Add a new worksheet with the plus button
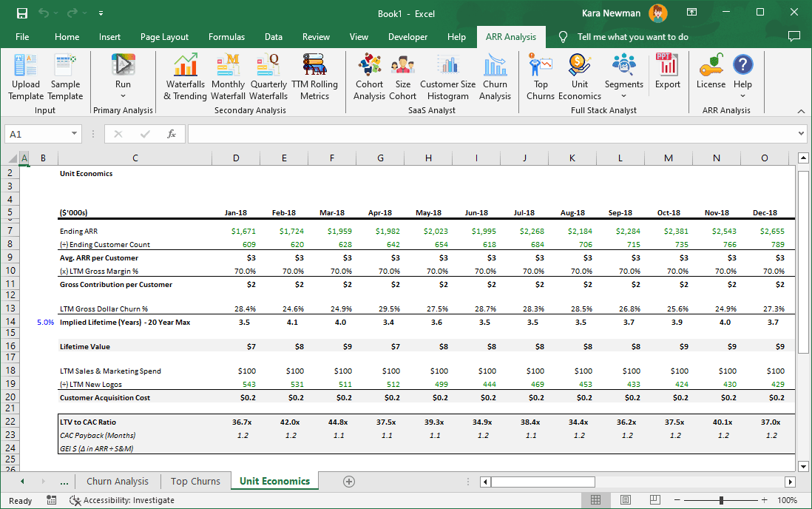The width and height of the screenshot is (812, 509). [348, 481]
